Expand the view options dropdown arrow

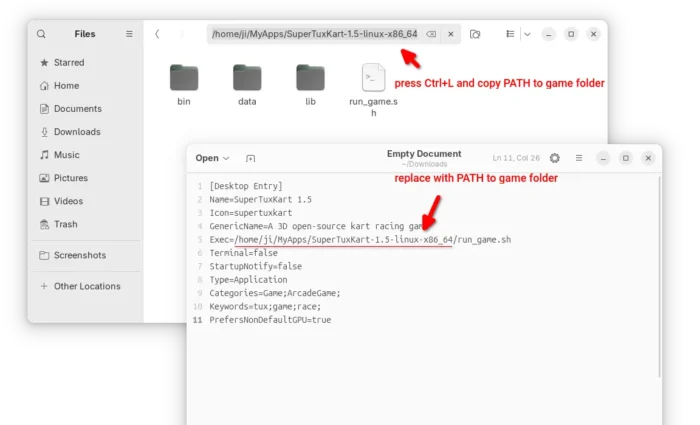[x=527, y=34]
